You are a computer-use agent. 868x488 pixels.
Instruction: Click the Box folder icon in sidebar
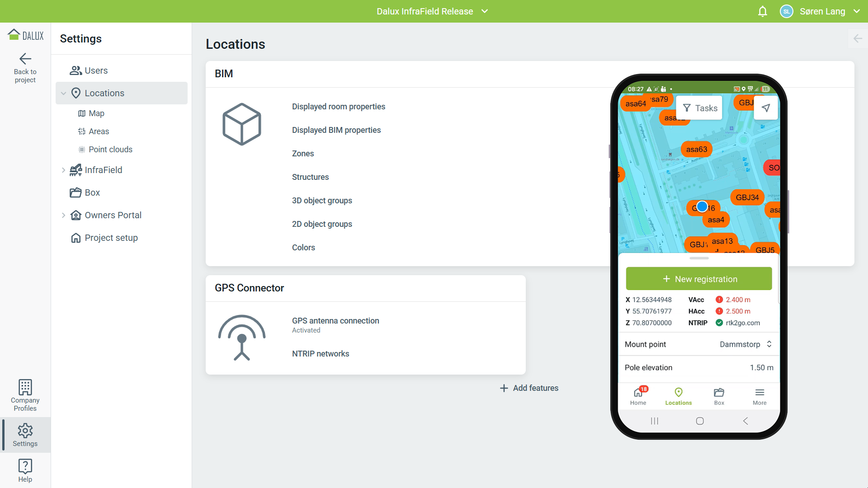pos(76,192)
